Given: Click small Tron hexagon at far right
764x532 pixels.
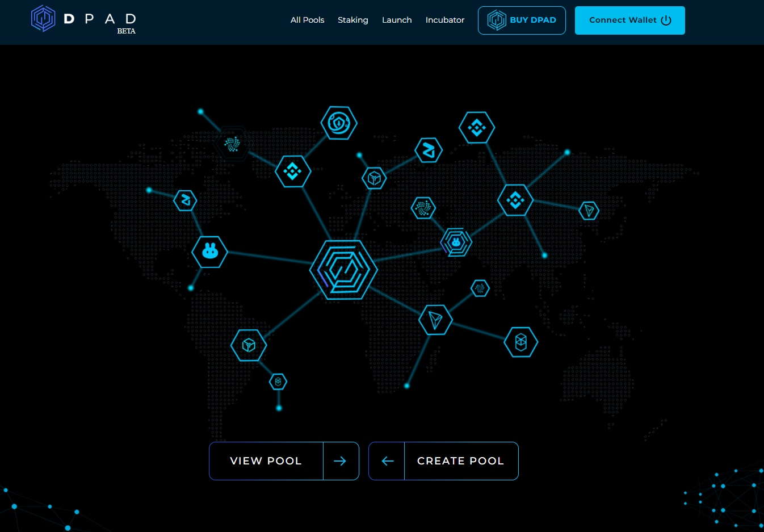Looking at the screenshot, I should tap(589, 211).
